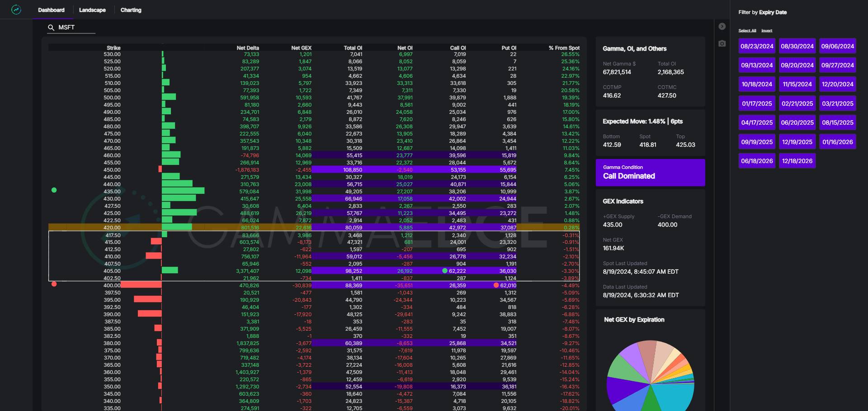868x411 pixels.
Task: Toggle the 09/20/2024 expiry filter
Action: pos(797,65)
